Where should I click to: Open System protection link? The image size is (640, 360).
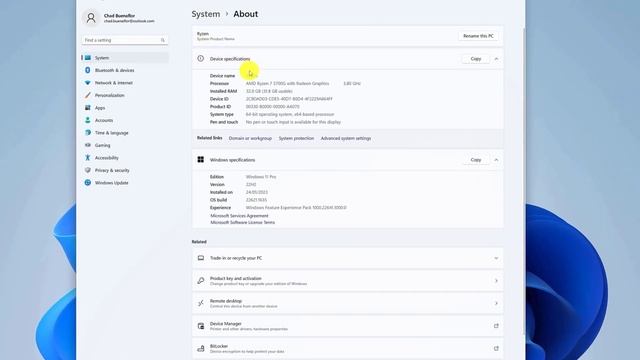click(x=296, y=138)
